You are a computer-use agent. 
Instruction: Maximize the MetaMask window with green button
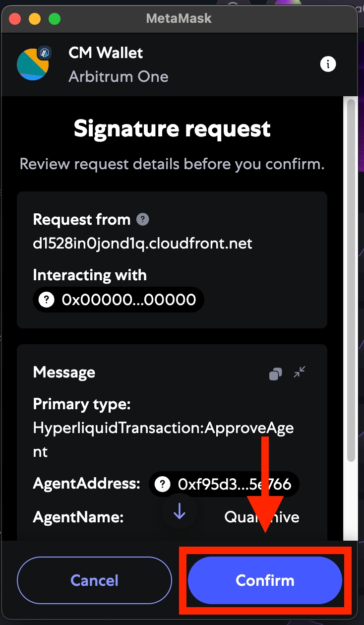pyautogui.click(x=54, y=19)
